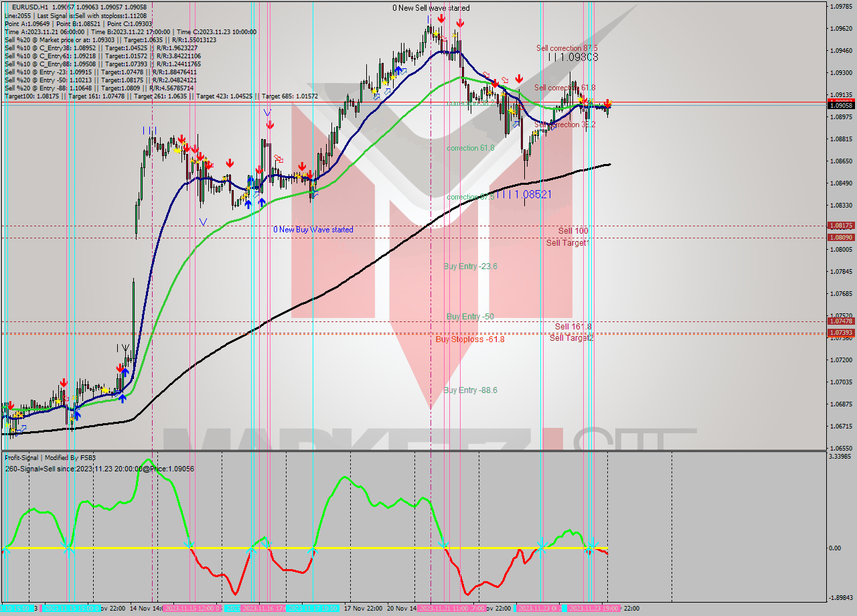Click the red sell arrow on the rightmost candle
The height and width of the screenshot is (616, 857).
[x=609, y=102]
